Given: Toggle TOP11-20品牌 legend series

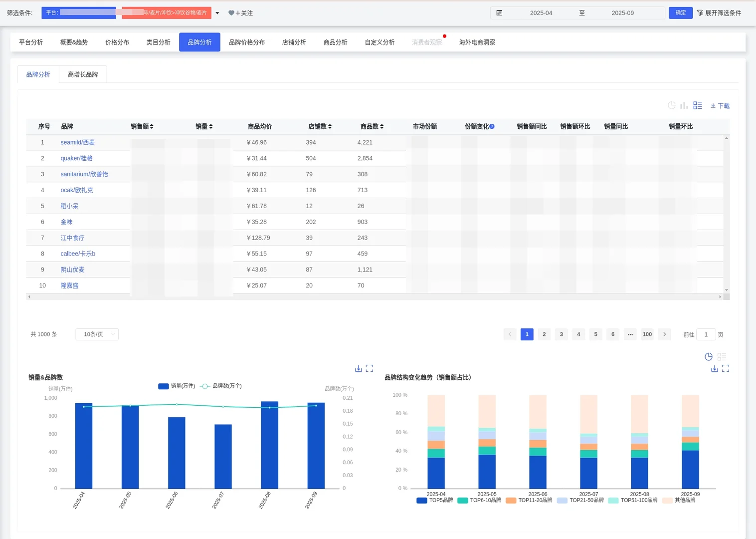Looking at the screenshot, I should pos(529,500).
